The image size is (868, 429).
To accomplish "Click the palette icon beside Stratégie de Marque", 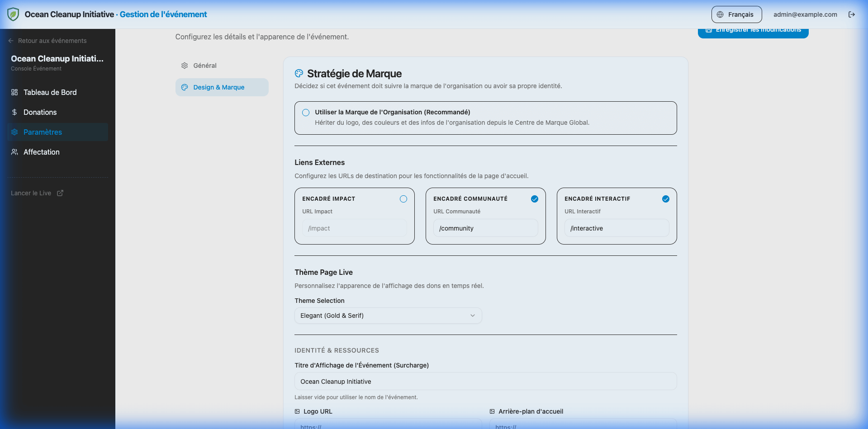I will [x=299, y=74].
